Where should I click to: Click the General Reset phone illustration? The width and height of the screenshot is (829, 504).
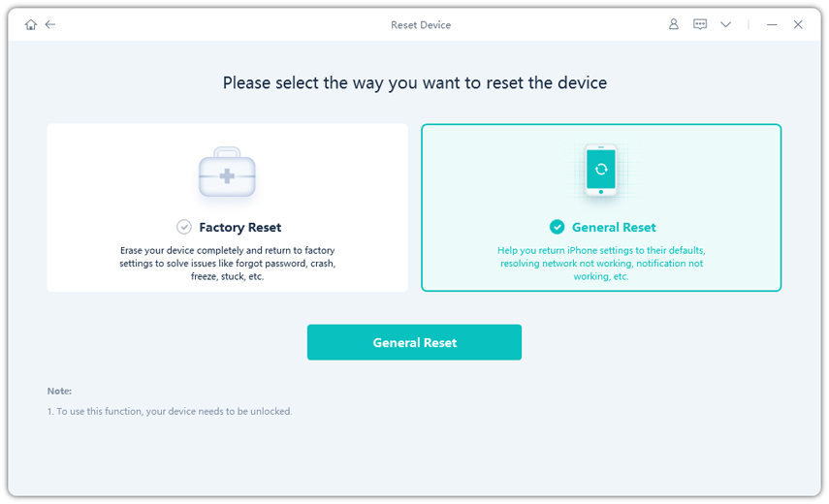600,171
